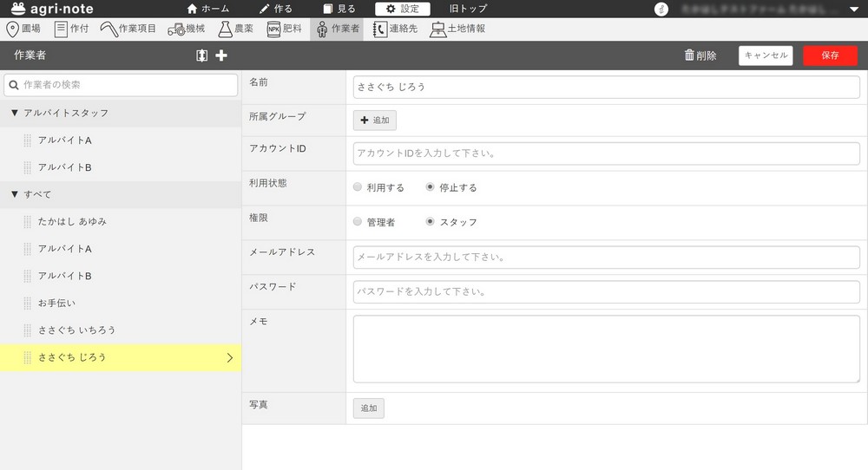Screen dimensions: 868x470
Task: Collapse the すべて group
Action: pos(15,194)
